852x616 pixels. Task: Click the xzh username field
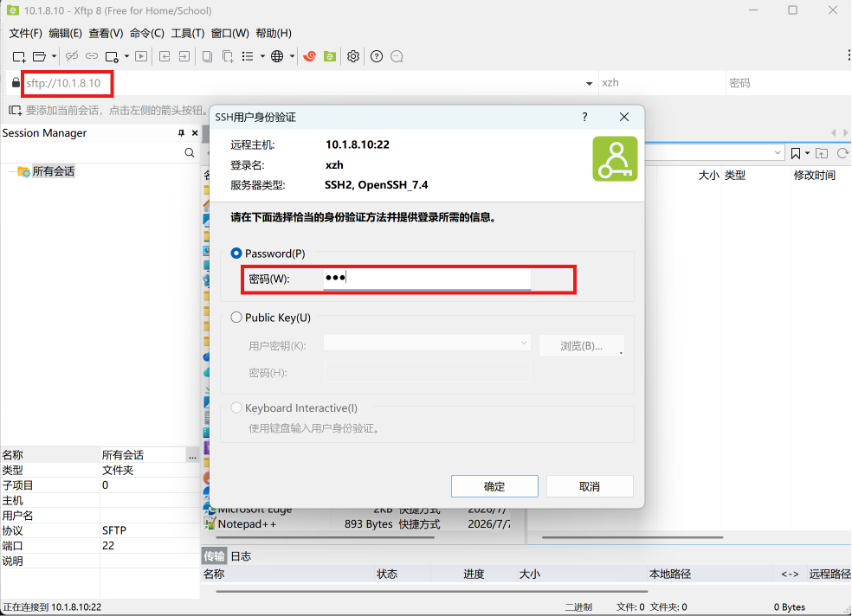pyautogui.click(x=662, y=83)
